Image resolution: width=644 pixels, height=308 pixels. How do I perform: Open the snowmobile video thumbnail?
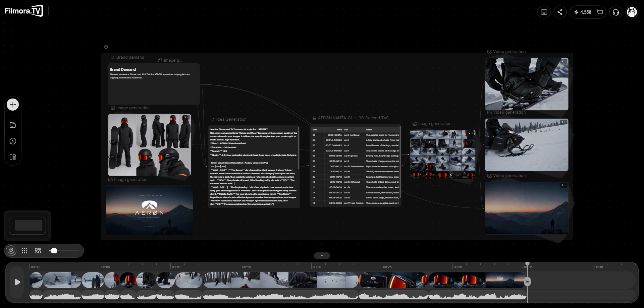(x=527, y=145)
